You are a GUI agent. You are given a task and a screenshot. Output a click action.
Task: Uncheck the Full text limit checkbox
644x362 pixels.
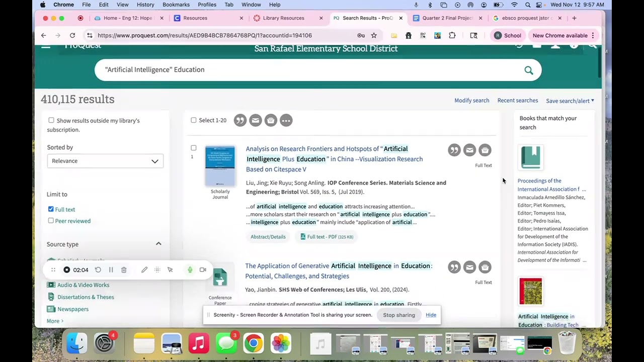[x=51, y=209]
